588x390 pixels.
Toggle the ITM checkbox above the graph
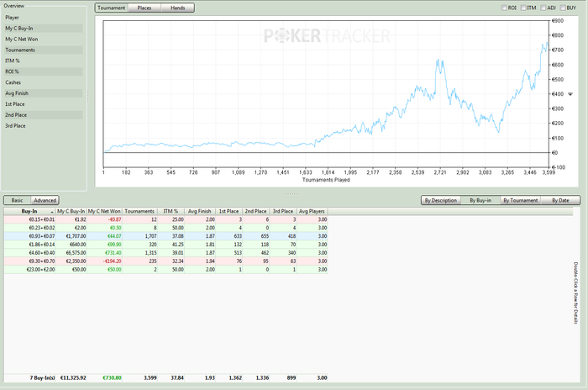(523, 8)
